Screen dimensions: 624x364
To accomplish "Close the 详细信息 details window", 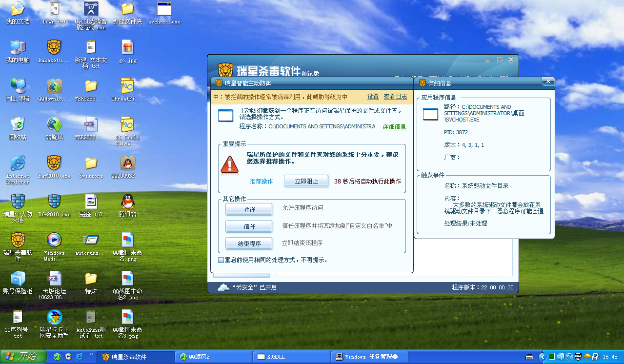I will pos(548,81).
